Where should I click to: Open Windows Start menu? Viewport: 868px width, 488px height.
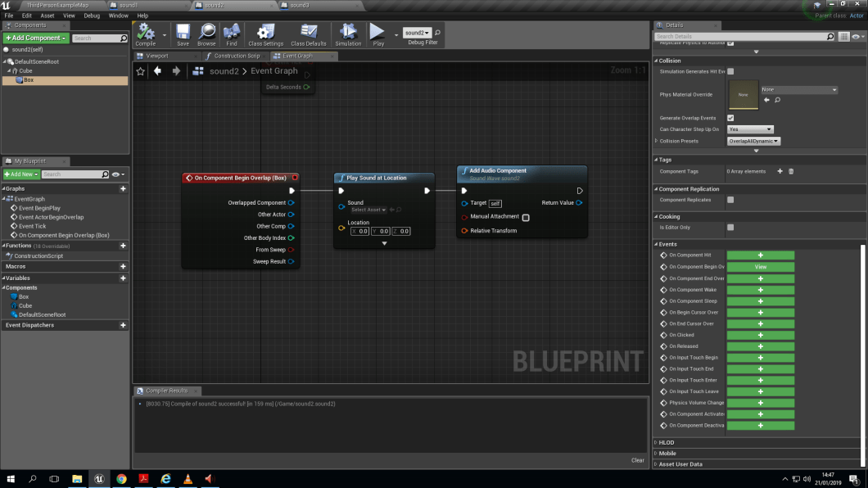click(11, 479)
